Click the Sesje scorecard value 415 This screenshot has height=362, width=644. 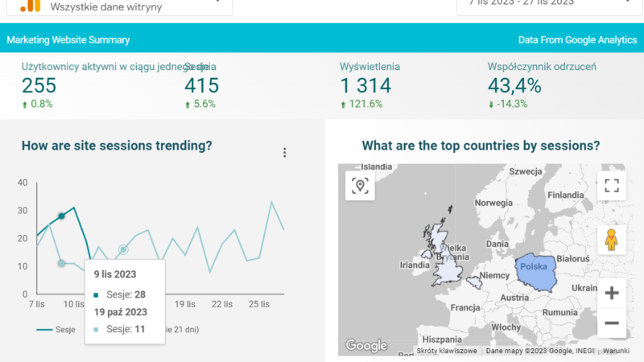[x=202, y=85]
